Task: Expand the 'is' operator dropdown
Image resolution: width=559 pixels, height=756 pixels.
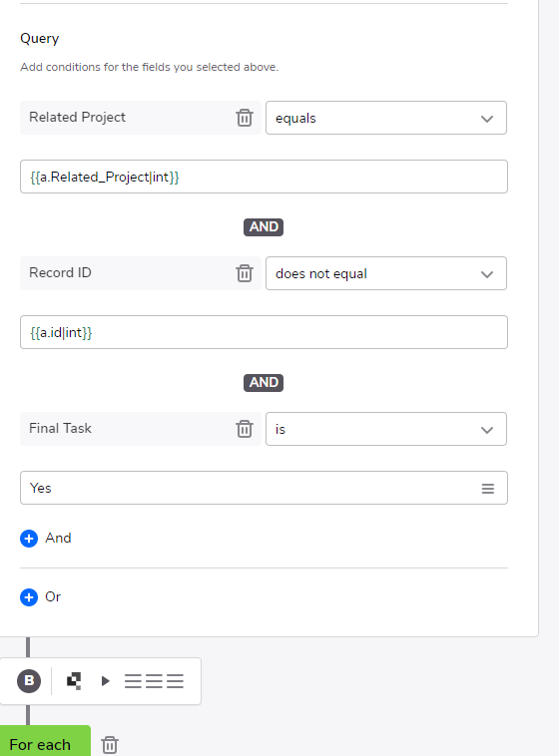Action: pyautogui.click(x=386, y=429)
